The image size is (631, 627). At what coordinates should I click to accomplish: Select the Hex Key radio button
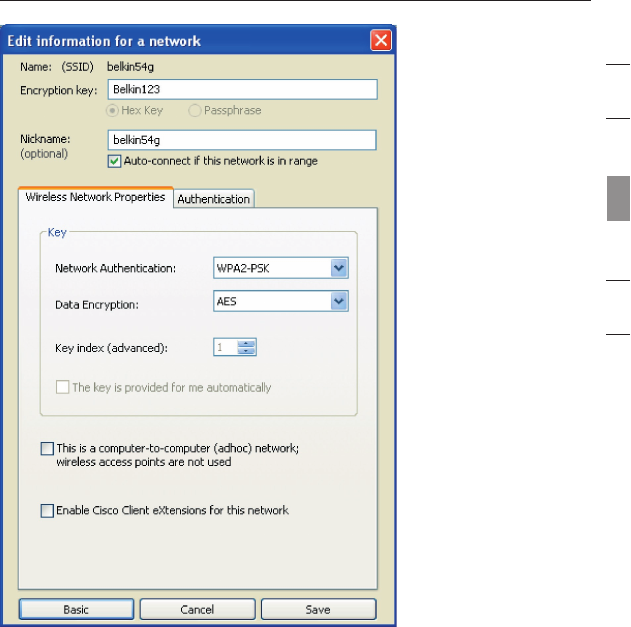[x=112, y=110]
